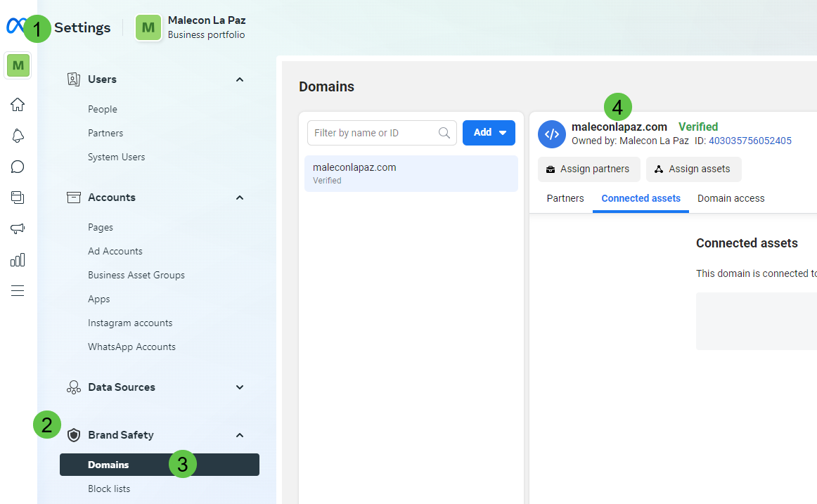Click the Assign assets button

pos(693,169)
